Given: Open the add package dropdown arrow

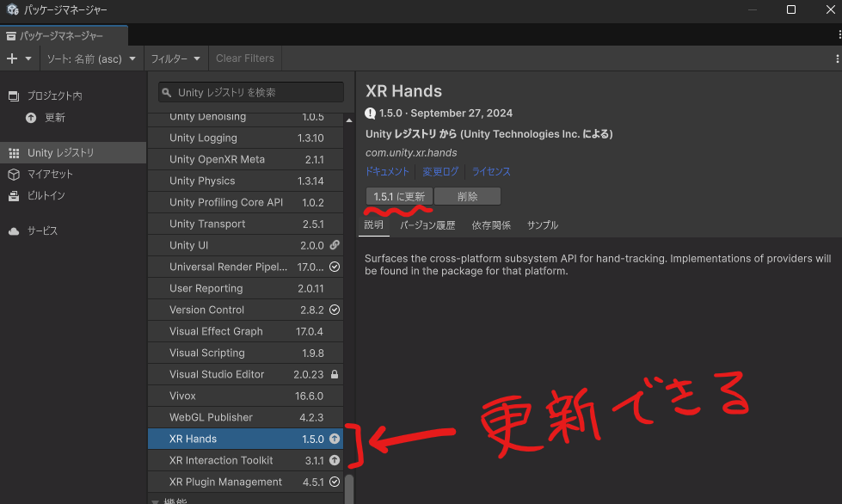Looking at the screenshot, I should coord(28,58).
